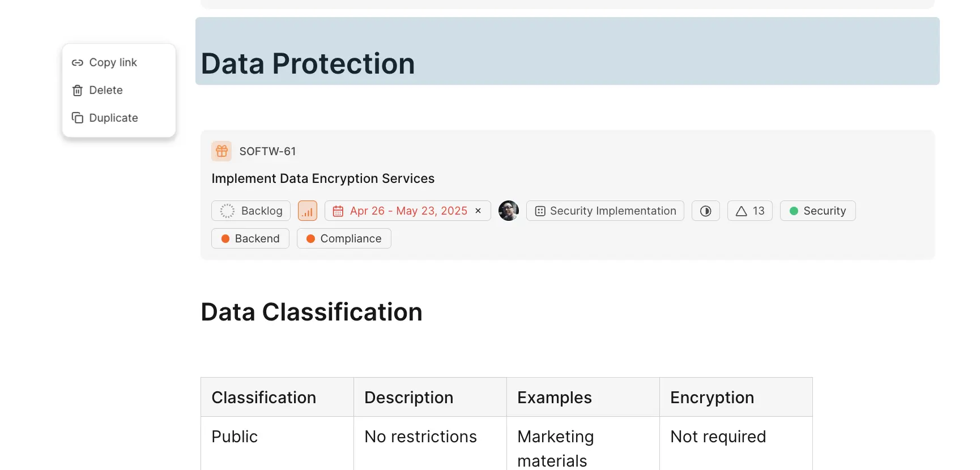The width and height of the screenshot is (980, 470).
Task: Click the estimate point chip showing 13
Action: click(x=749, y=211)
